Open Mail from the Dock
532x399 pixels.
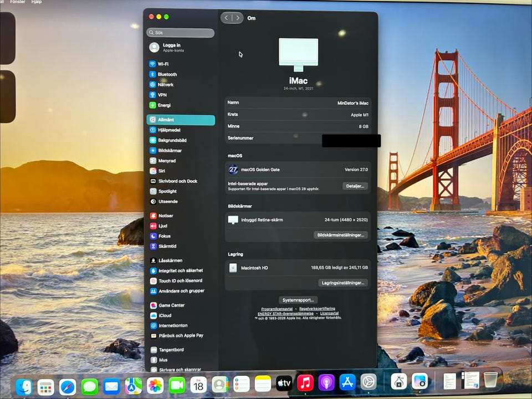pos(111,386)
